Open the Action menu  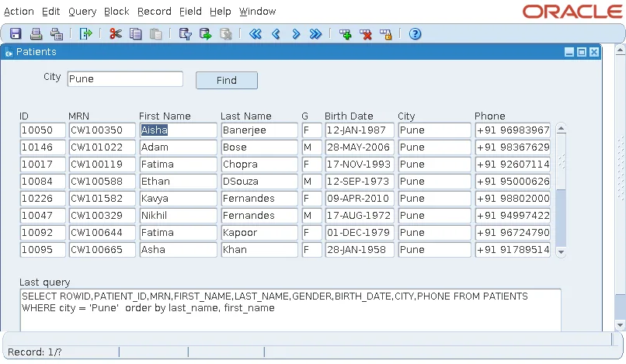coord(19,12)
